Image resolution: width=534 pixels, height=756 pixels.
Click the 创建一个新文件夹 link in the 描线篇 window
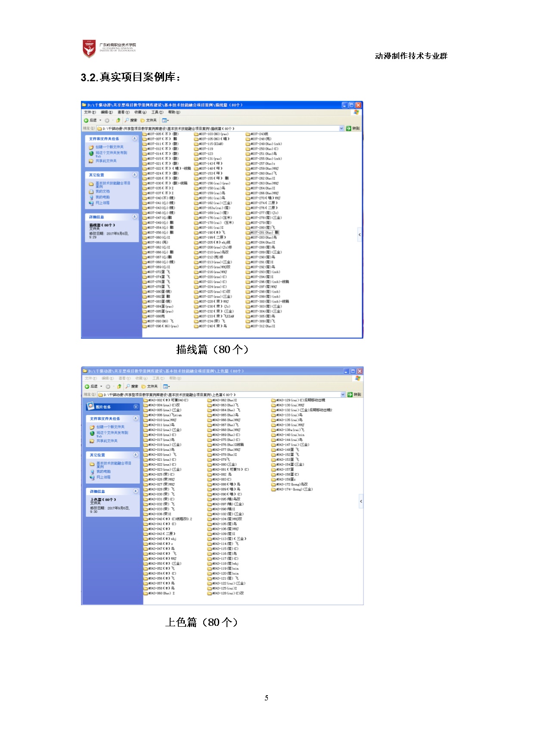point(109,147)
